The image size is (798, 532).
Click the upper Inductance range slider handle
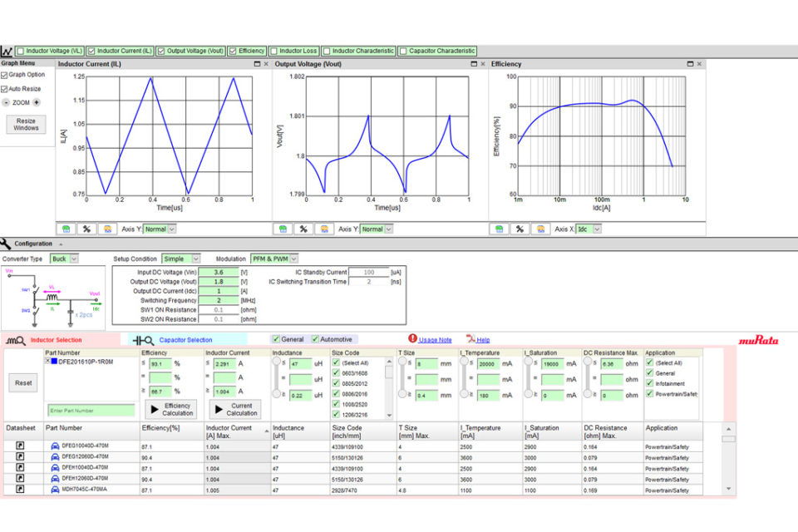point(276,362)
